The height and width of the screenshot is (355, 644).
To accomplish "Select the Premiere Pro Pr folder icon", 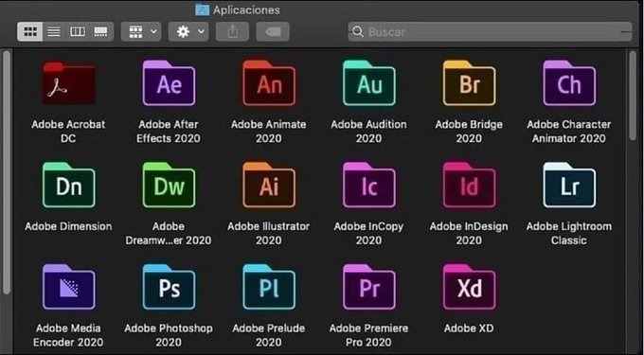I will coord(369,287).
